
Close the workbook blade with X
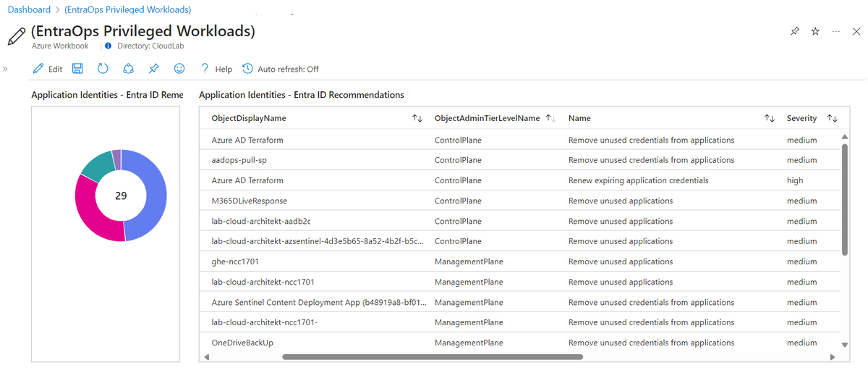[x=856, y=32]
